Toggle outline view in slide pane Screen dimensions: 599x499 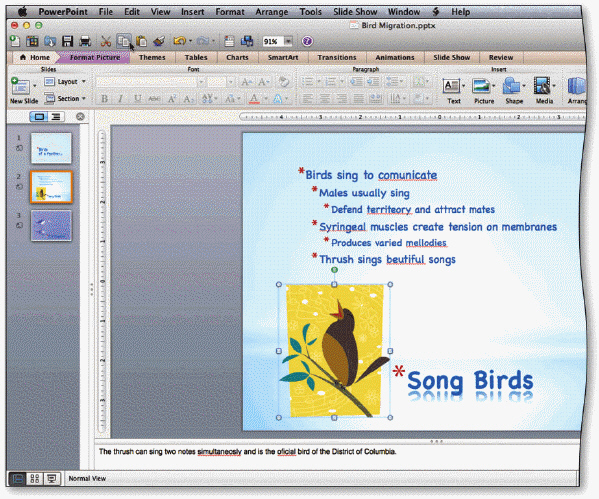[x=56, y=117]
